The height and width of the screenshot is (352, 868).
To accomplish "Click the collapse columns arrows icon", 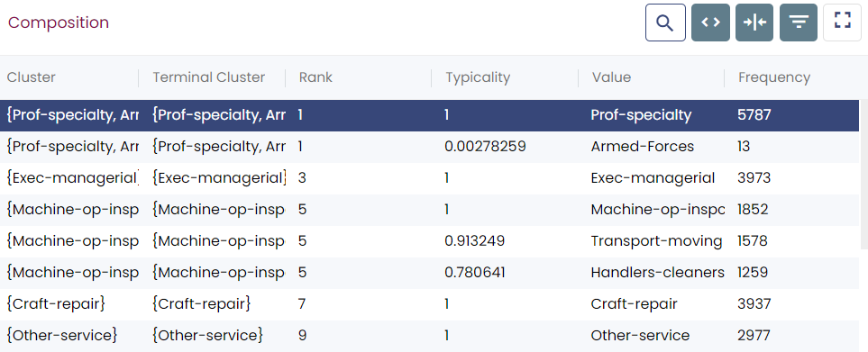I will 754,23.
